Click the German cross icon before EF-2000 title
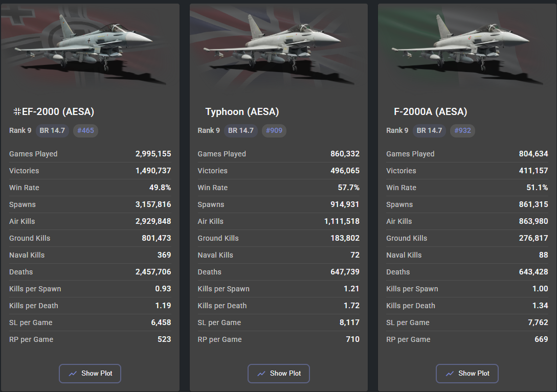 click(17, 112)
